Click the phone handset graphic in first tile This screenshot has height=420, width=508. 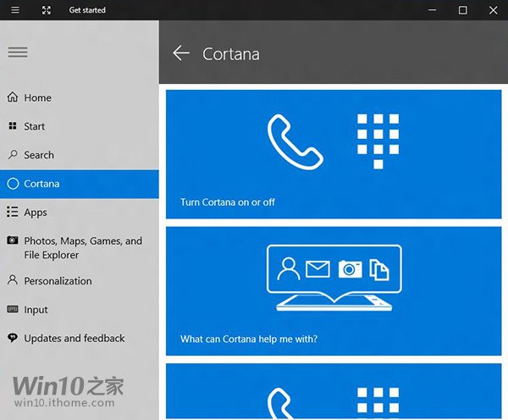tap(295, 141)
